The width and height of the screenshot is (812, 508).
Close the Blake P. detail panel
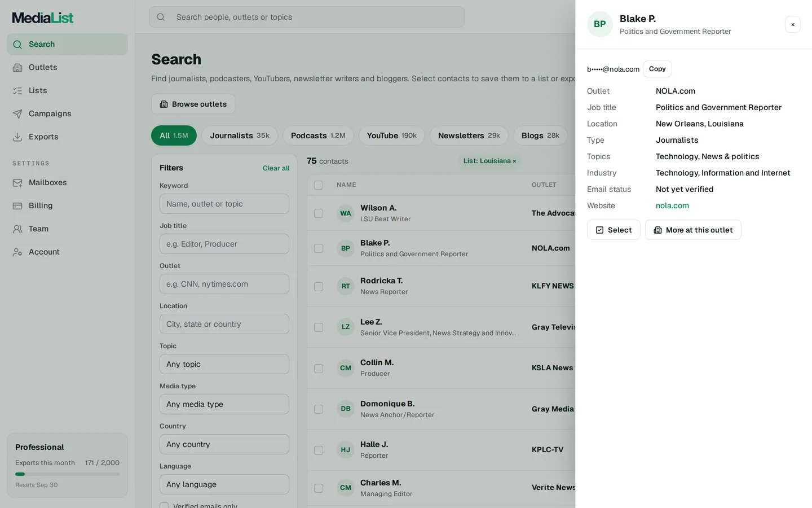tap(793, 24)
